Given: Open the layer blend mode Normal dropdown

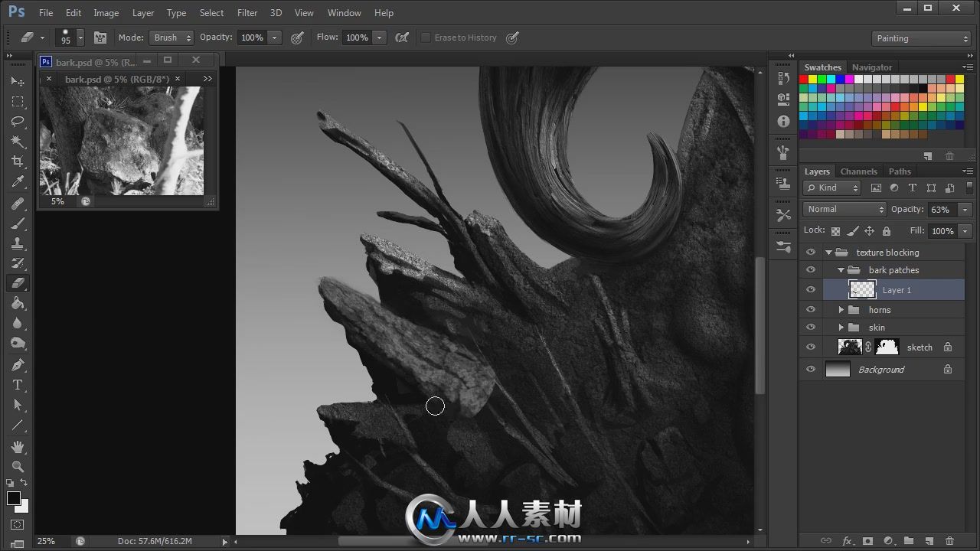Looking at the screenshot, I should (844, 209).
